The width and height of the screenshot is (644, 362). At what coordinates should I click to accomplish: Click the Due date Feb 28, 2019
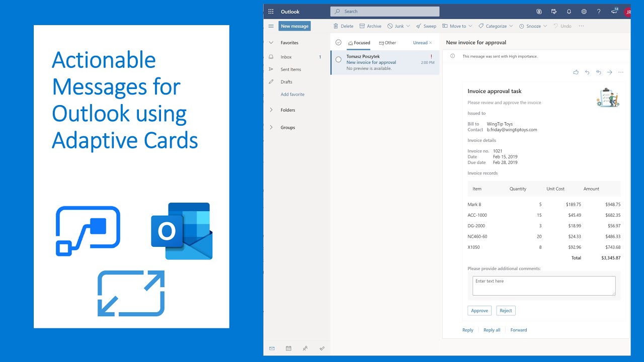click(x=505, y=162)
